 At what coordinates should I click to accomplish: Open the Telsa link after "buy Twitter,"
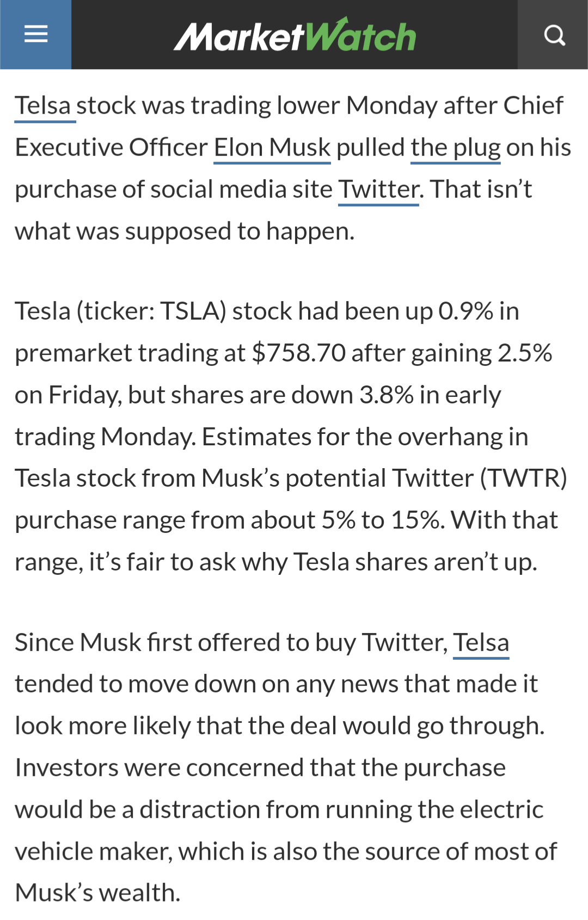click(x=481, y=642)
